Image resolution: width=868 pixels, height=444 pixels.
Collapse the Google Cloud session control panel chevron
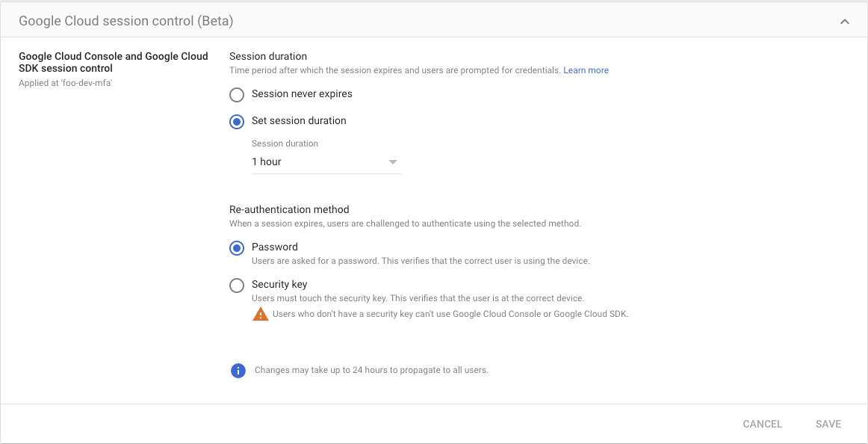point(844,22)
